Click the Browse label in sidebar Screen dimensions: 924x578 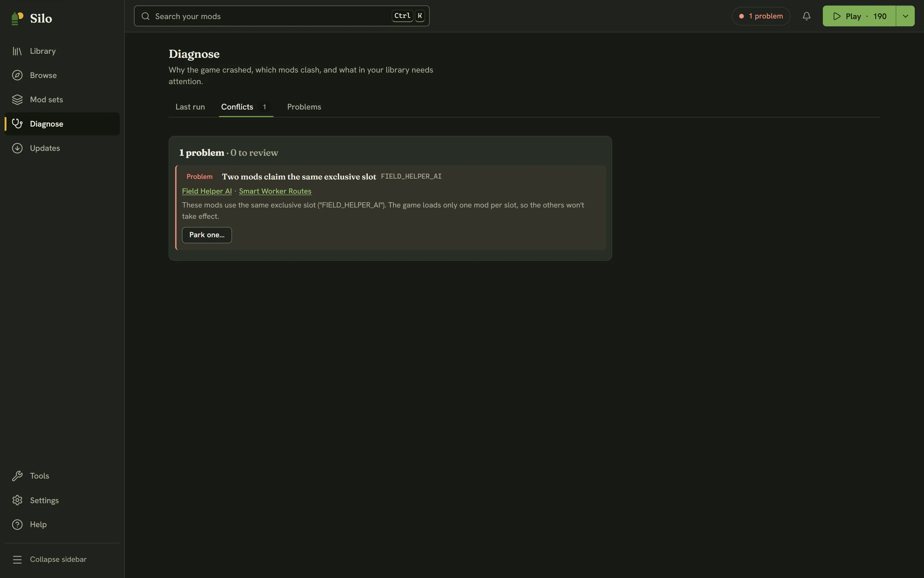43,75
